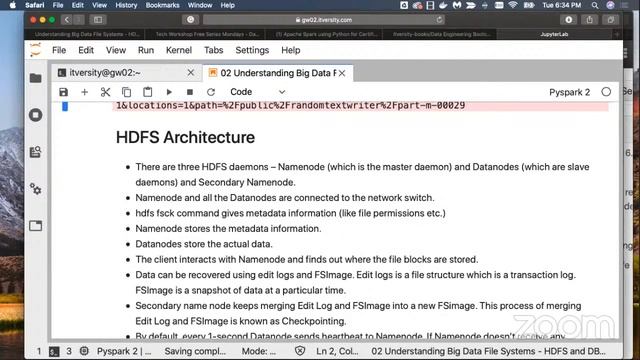Open the JupyterLab View menu
Viewport: 640px width, 360px height.
tap(116, 50)
